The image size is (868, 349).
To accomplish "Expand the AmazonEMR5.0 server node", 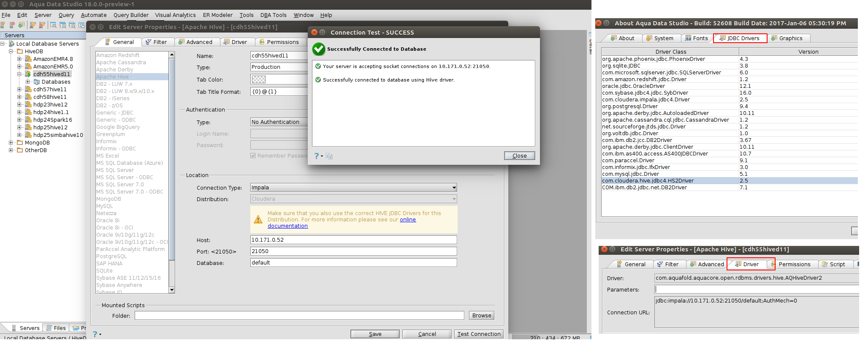I will pos(19,66).
